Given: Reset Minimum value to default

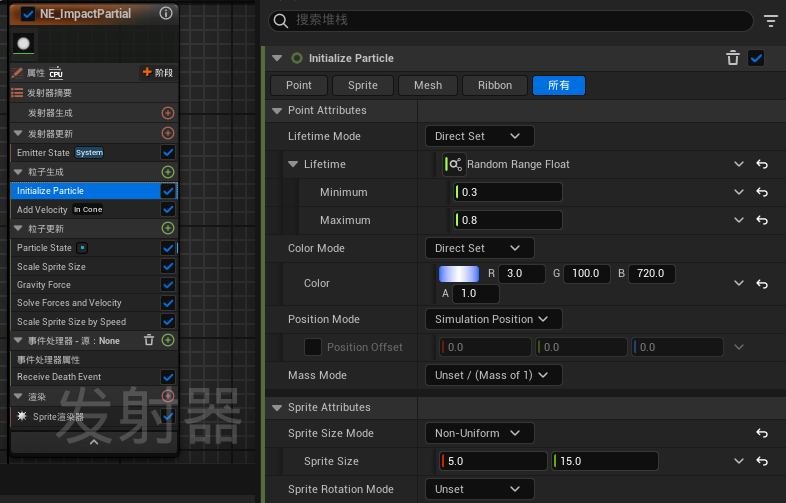Looking at the screenshot, I should (762, 192).
